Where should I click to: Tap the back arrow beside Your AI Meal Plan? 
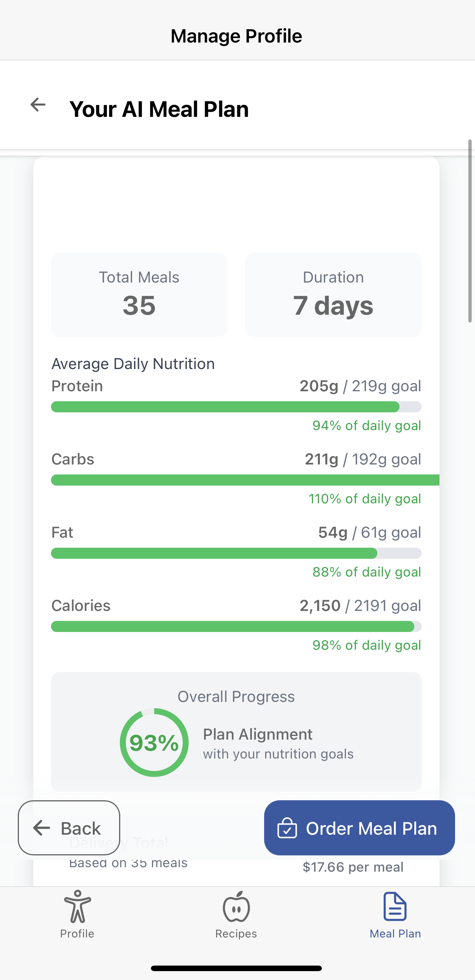pos(38,105)
